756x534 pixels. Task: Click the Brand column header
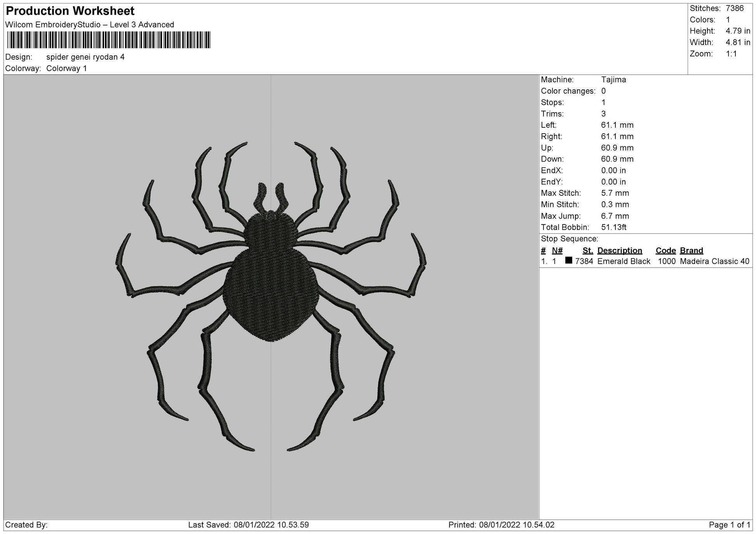click(691, 250)
